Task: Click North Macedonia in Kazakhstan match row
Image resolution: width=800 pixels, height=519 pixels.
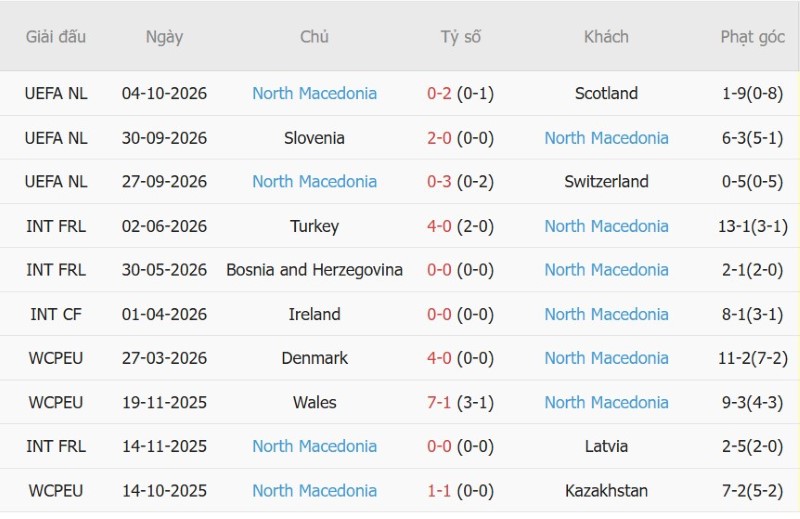Action: pos(314,491)
